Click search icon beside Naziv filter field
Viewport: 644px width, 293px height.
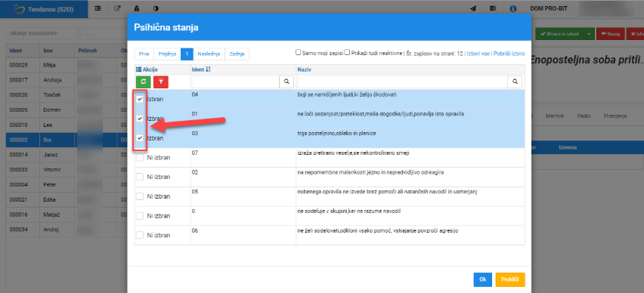pos(515,82)
